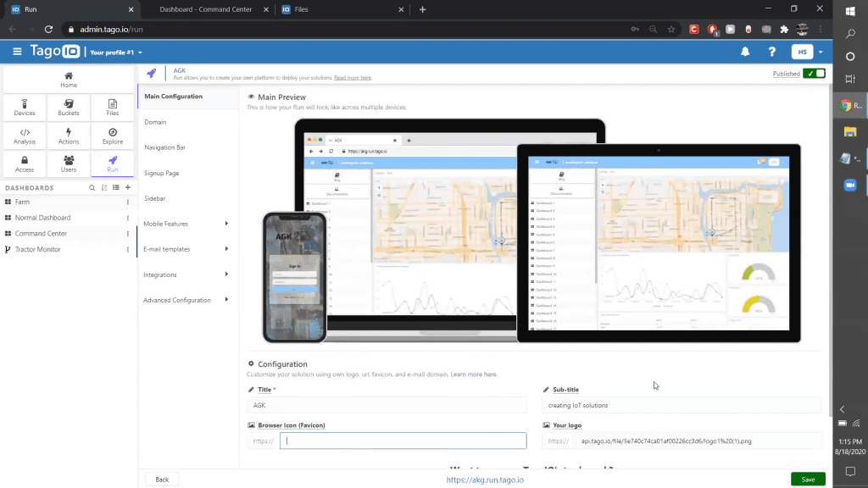
Task: Open the Files section in sidebar
Action: (113, 108)
